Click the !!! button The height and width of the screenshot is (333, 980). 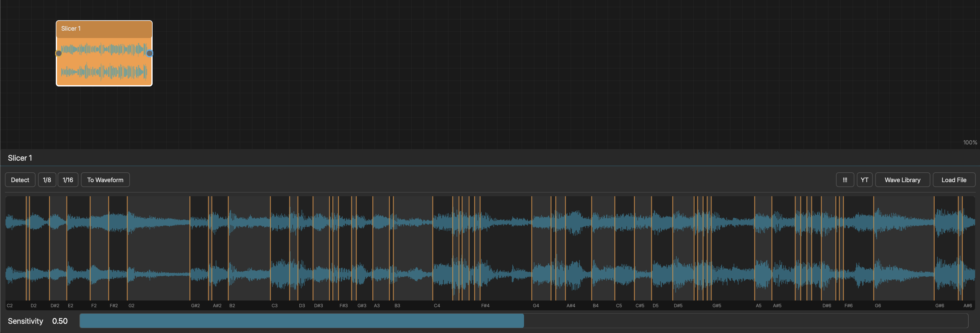coord(845,180)
